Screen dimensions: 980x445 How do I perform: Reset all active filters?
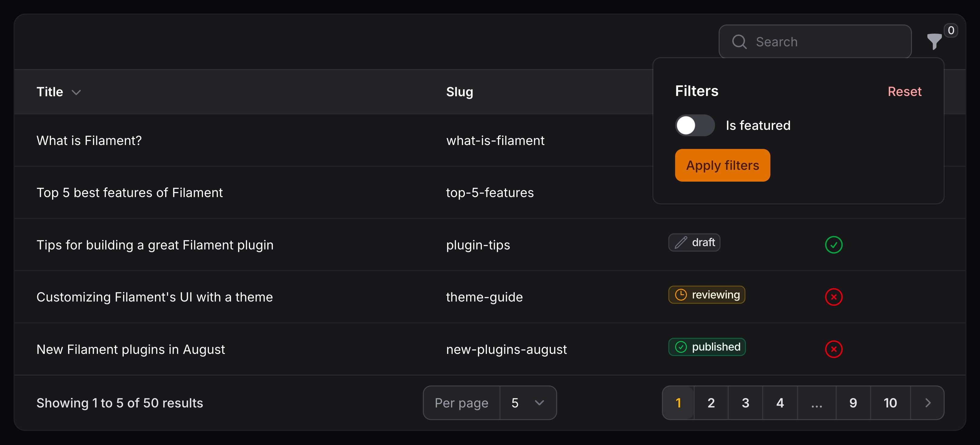pos(904,91)
